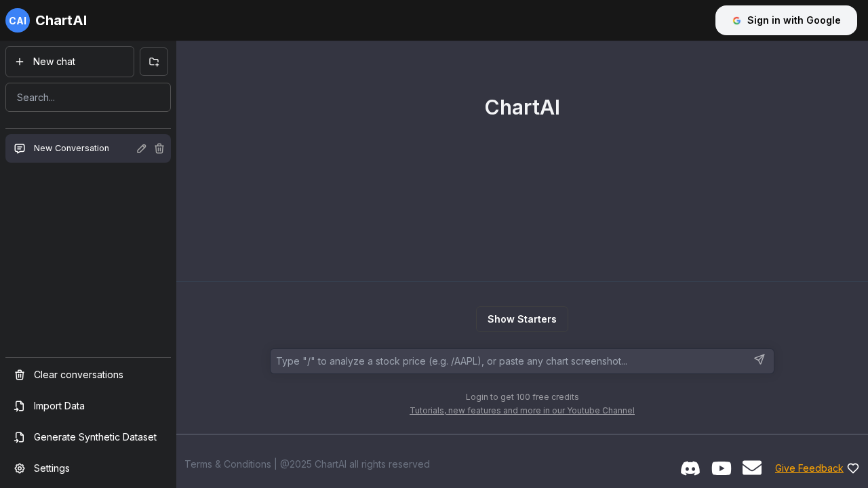The width and height of the screenshot is (868, 488).
Task: Create a new folder with the folder-plus icon
Action: coord(153,62)
